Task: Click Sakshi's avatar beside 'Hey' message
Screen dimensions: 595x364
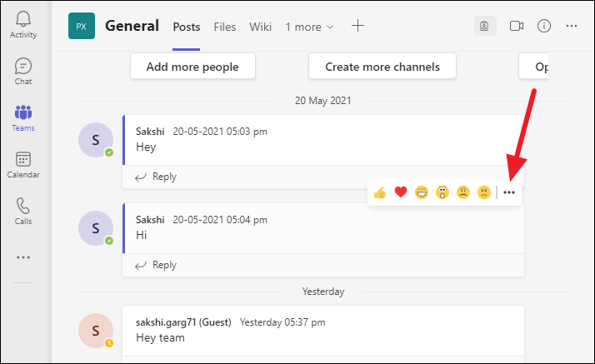Action: [96, 140]
